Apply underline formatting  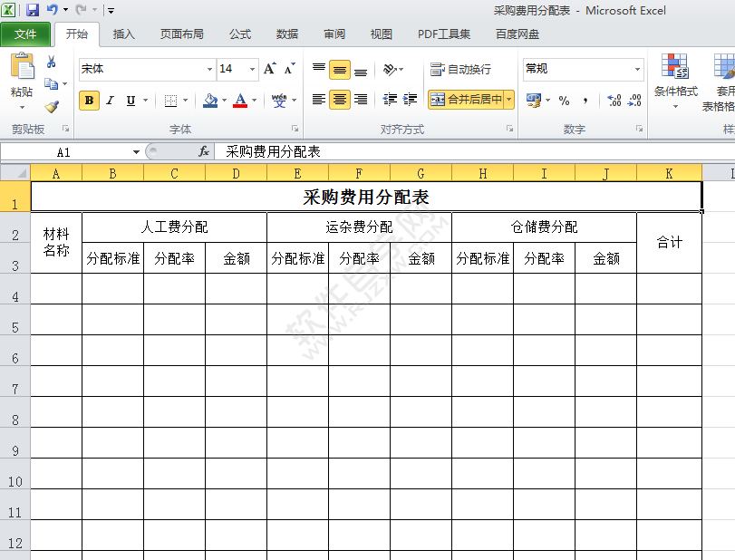(130, 101)
